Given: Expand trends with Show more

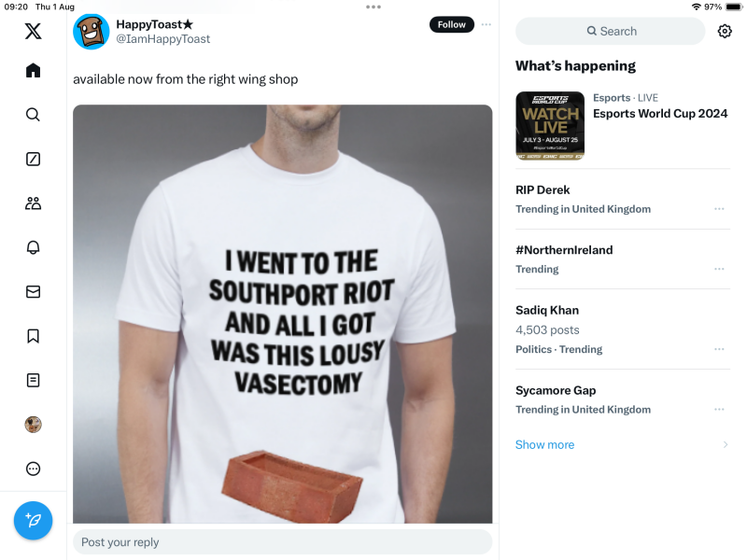Looking at the screenshot, I should [544, 444].
